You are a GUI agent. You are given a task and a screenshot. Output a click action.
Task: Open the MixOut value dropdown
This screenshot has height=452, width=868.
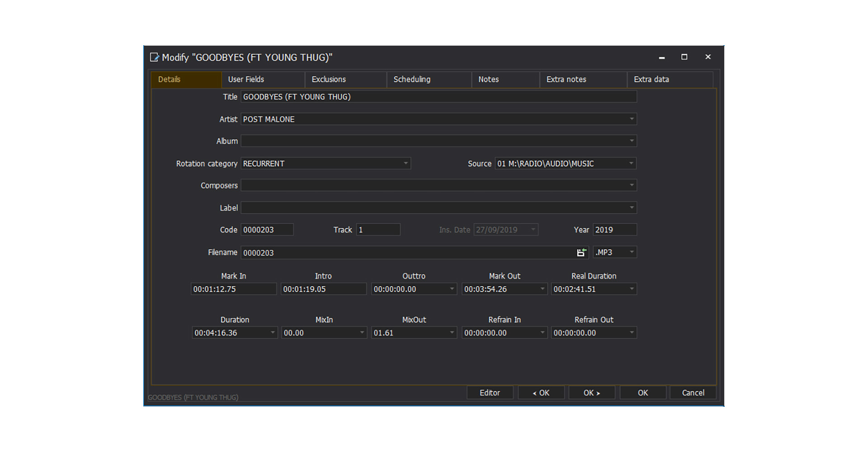pyautogui.click(x=452, y=333)
